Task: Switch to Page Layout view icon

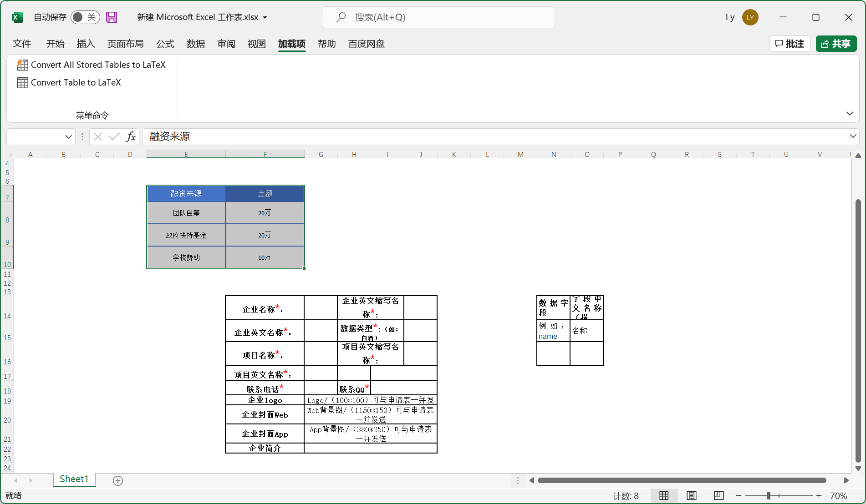Action: tap(691, 495)
